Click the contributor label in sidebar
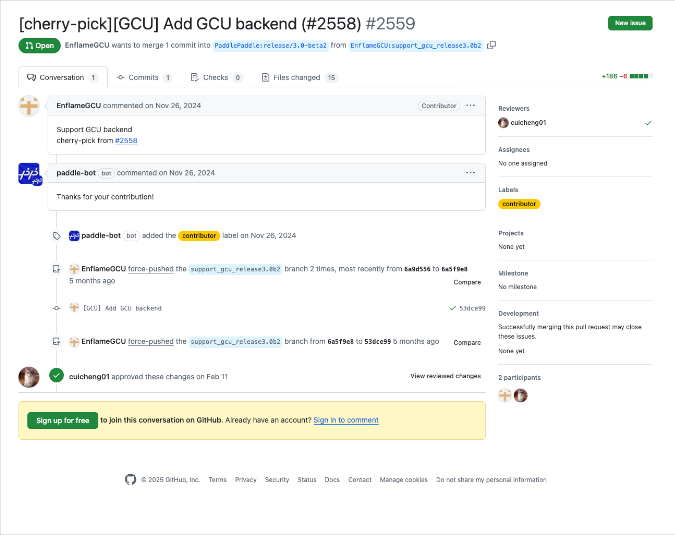Image resolution: width=675 pixels, height=535 pixels. coord(519,204)
